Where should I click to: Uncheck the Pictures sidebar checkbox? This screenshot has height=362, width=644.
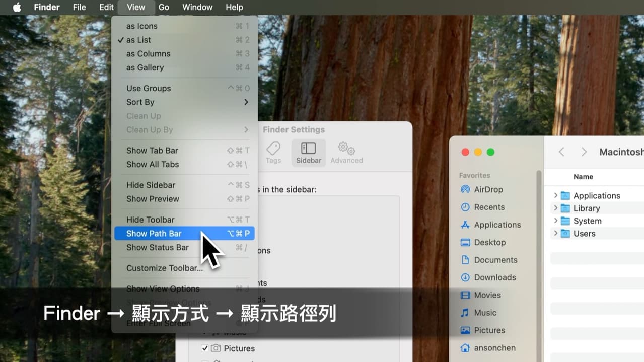[205, 348]
